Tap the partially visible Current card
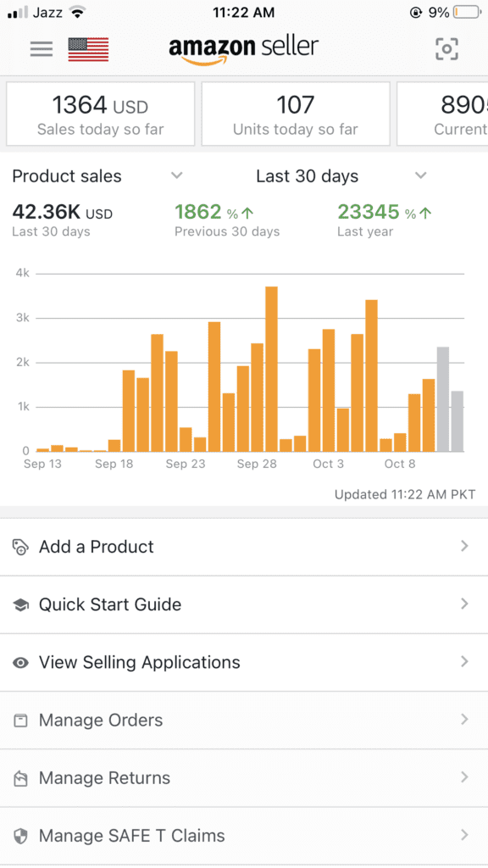 point(442,114)
